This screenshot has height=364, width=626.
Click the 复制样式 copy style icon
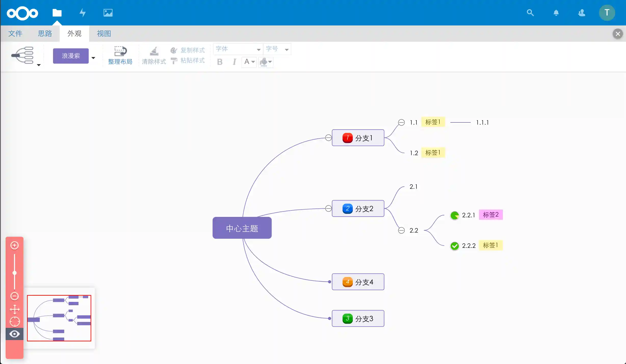tap(174, 50)
